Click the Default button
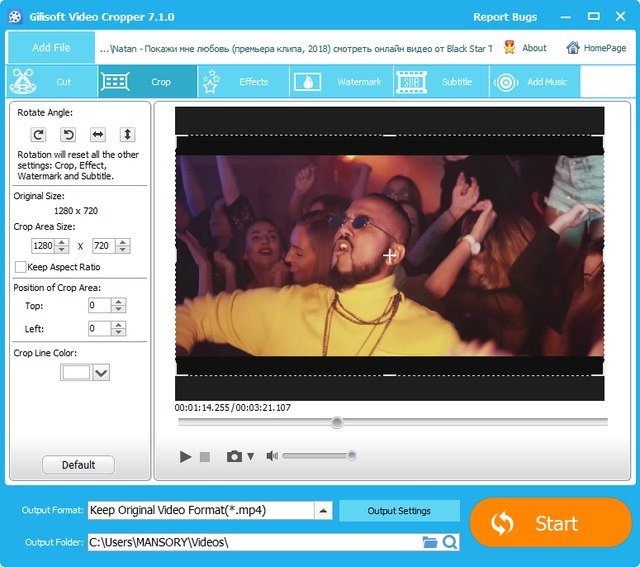The image size is (640, 567). tap(78, 465)
